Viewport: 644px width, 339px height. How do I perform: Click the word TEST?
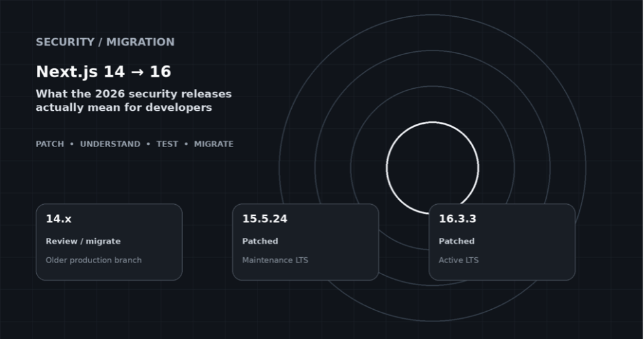pyautogui.click(x=167, y=144)
